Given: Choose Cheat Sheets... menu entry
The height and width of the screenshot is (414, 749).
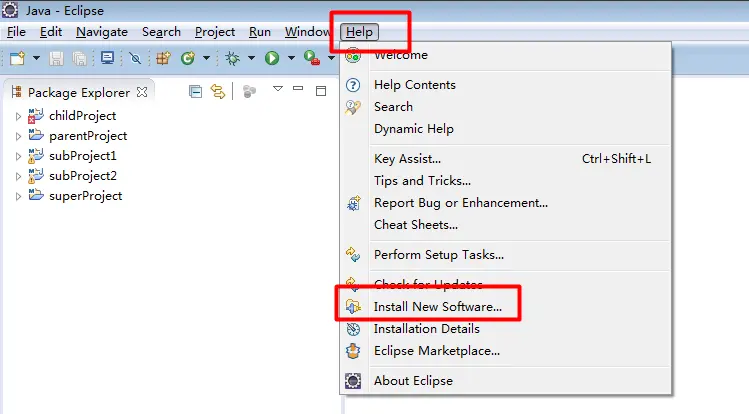Looking at the screenshot, I should click(x=505, y=225).
